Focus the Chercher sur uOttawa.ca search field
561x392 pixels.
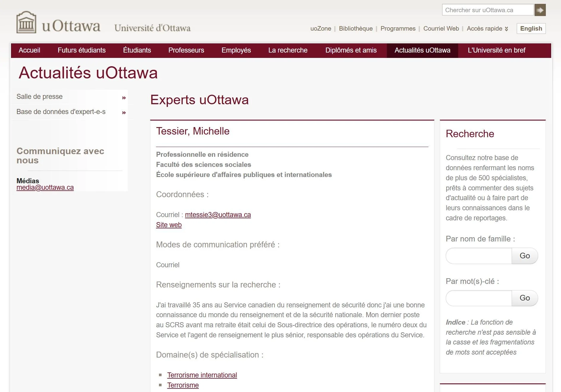pyautogui.click(x=488, y=10)
